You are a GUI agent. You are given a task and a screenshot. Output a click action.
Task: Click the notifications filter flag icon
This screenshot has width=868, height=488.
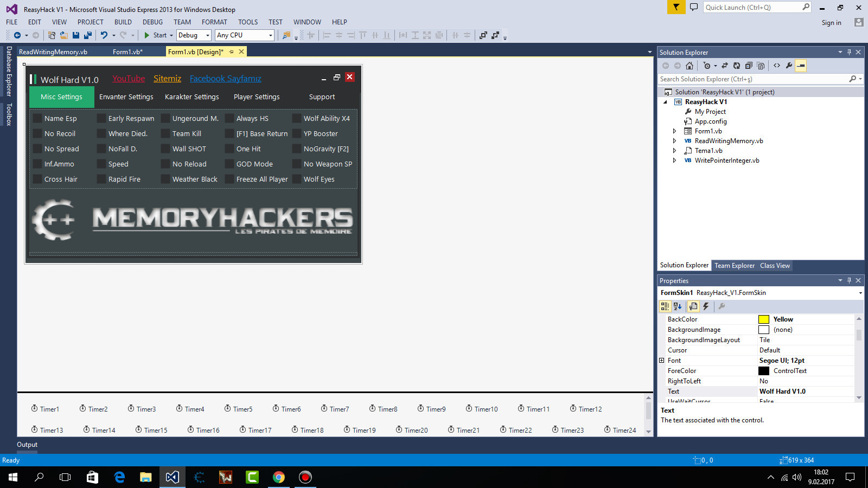676,7
